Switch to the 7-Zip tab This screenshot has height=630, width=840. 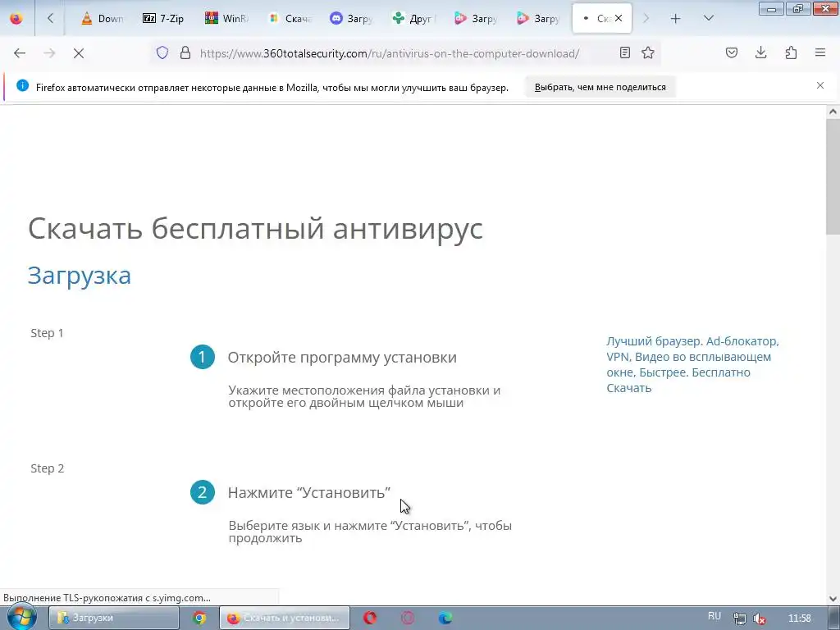(x=164, y=18)
